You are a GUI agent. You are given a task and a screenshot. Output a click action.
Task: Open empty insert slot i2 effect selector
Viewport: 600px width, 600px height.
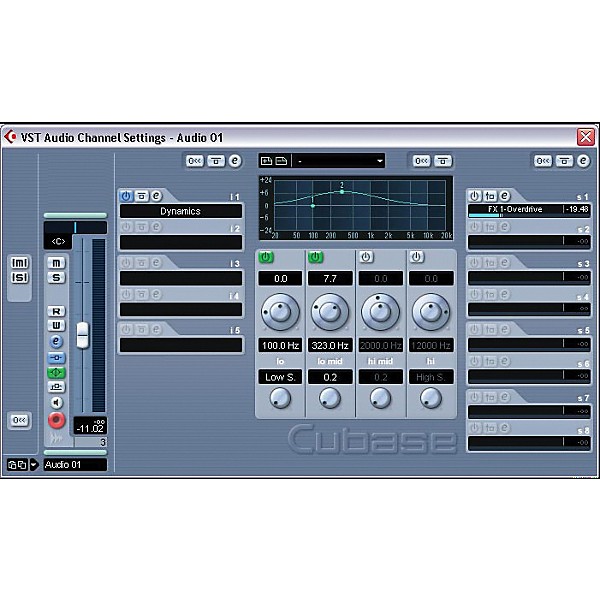(x=181, y=242)
